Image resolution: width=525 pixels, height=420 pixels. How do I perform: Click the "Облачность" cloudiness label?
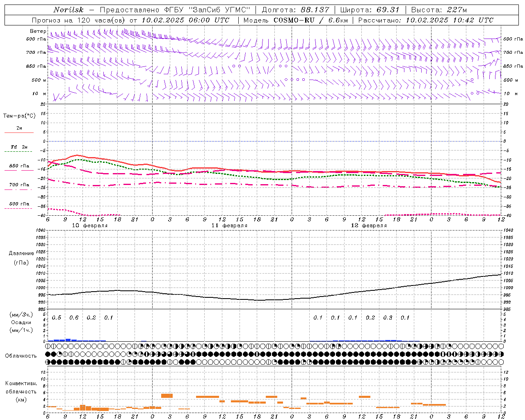tap(21, 356)
